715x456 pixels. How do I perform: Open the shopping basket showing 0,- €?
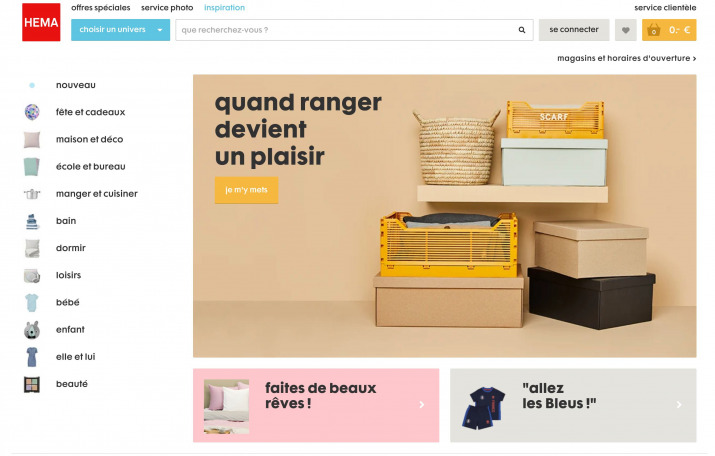point(669,30)
